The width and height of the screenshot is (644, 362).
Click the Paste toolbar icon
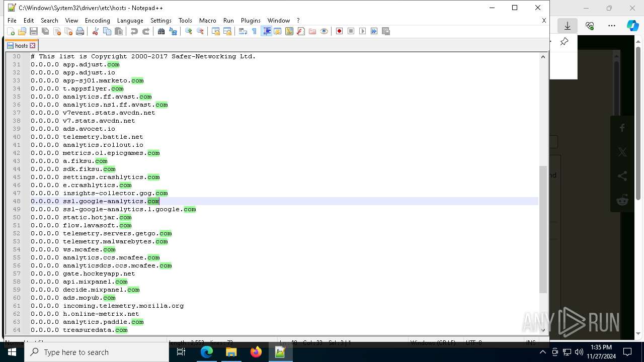point(119,31)
